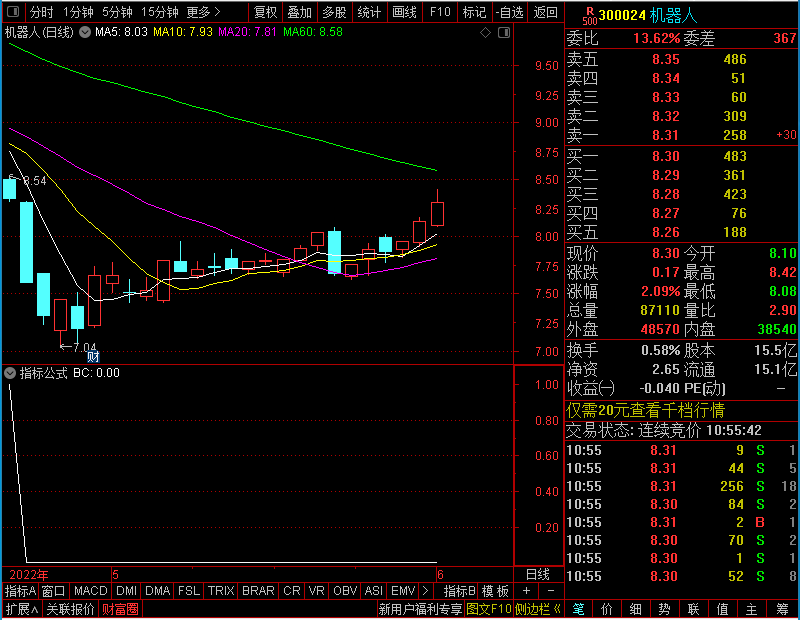Switch indicator to ASI

click(x=373, y=591)
